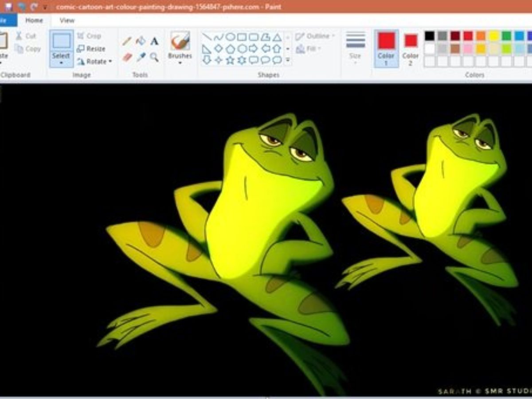
Task: Pick the lime green color swatch
Action: [507, 49]
